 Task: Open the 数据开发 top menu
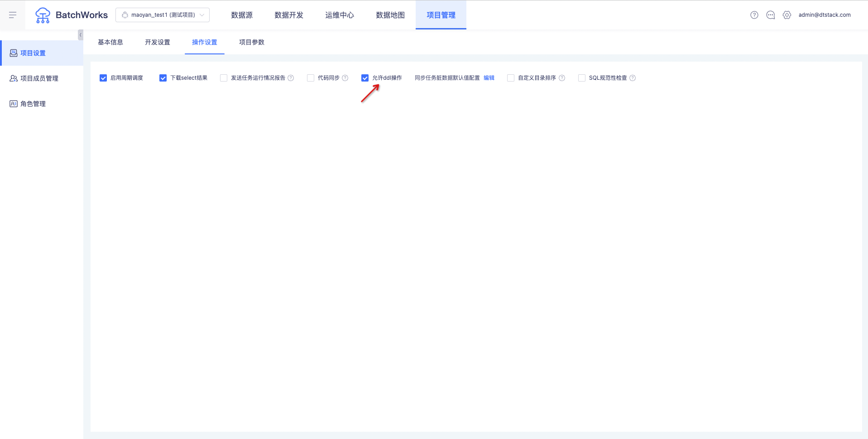coord(289,15)
